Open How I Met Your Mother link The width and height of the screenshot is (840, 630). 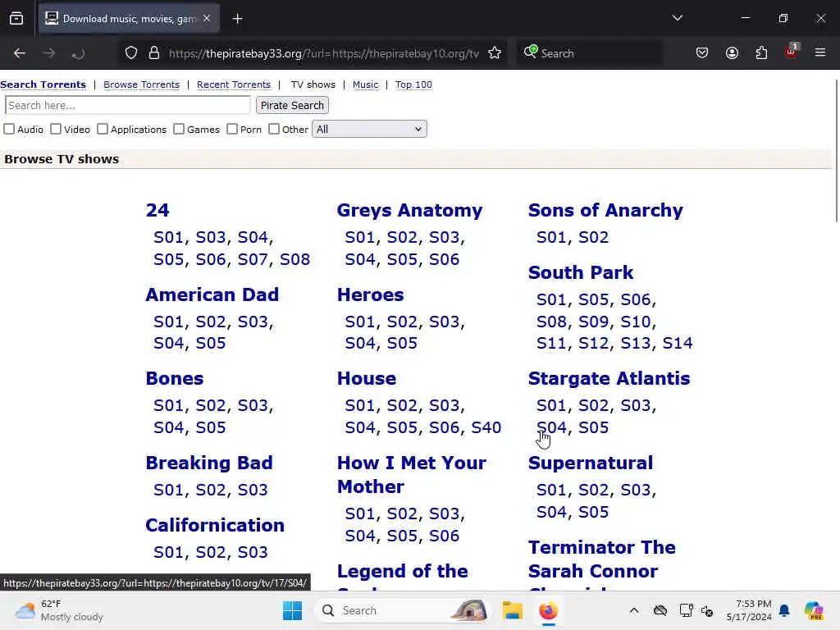click(412, 475)
